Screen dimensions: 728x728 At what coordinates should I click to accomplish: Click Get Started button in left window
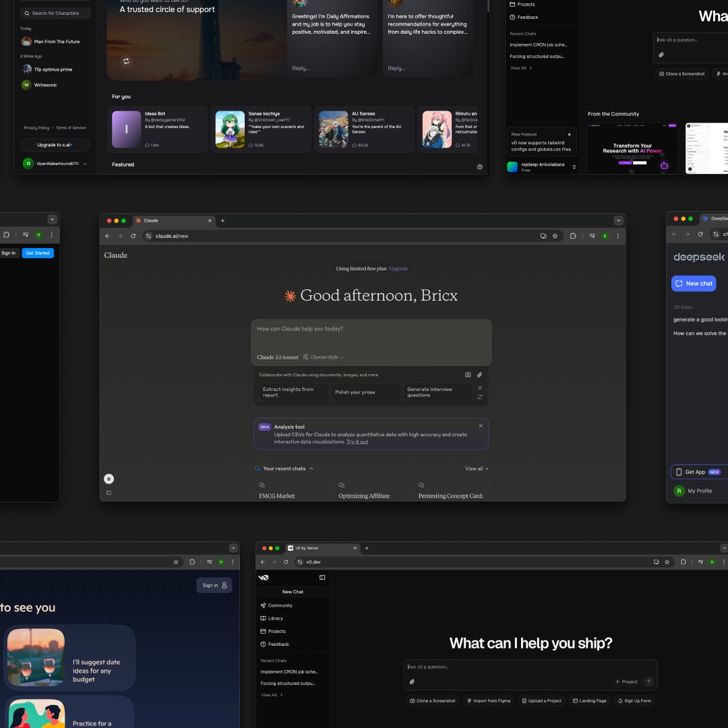pos(38,253)
